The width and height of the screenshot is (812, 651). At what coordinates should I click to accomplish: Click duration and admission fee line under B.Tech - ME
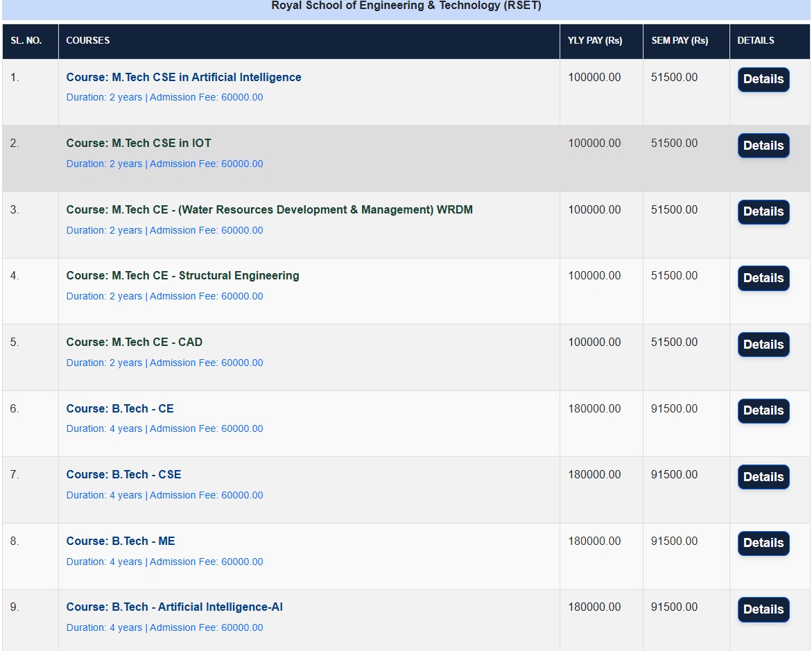coord(164,562)
